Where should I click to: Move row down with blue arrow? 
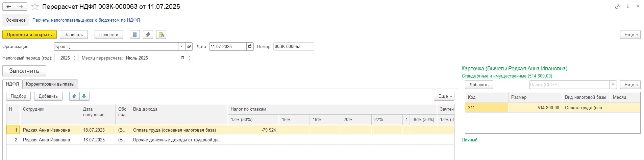click(84, 96)
